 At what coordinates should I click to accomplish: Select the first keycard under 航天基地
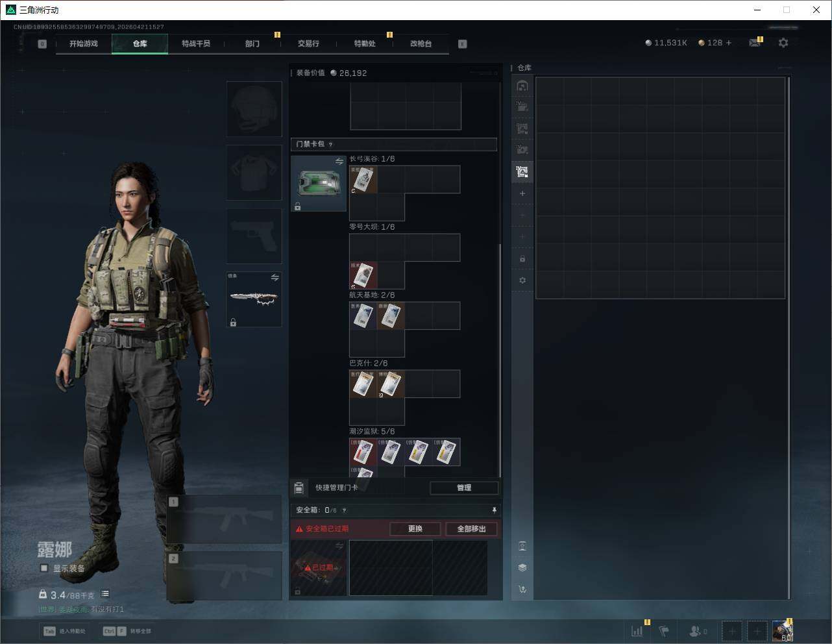point(363,316)
